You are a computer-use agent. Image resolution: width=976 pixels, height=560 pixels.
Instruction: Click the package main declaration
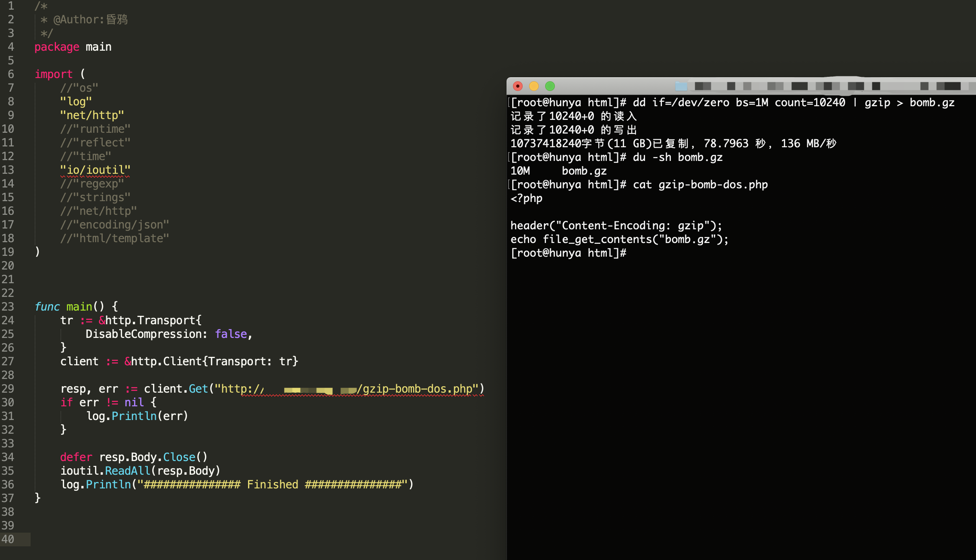pos(73,47)
